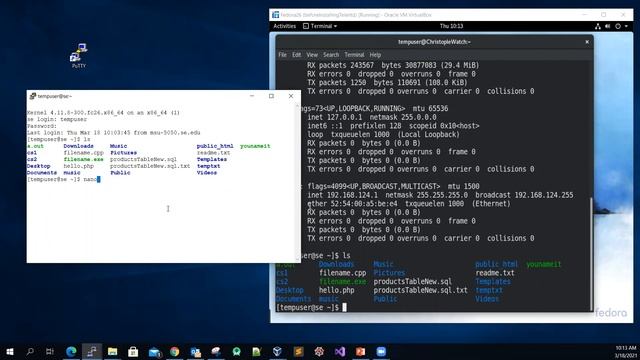Click the Fedora terminal scrollbar

pos(591,253)
